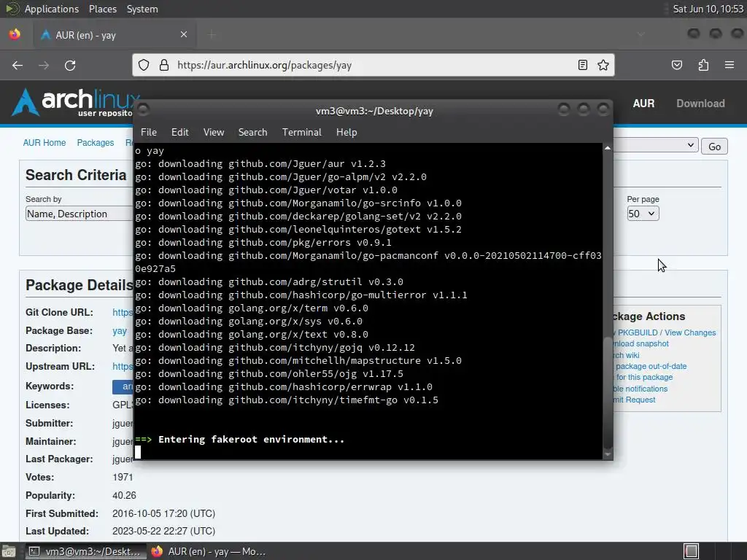747x560 pixels.
Task: Open the AUR link in site header
Action: (x=643, y=104)
